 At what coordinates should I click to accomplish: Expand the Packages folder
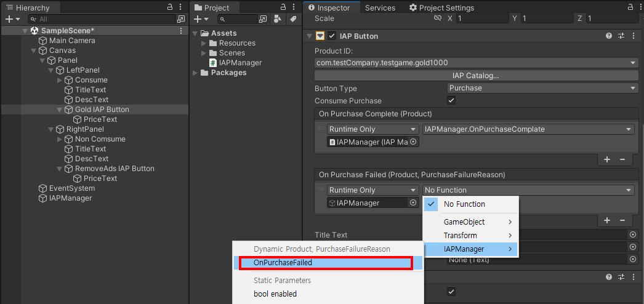pyautogui.click(x=195, y=73)
